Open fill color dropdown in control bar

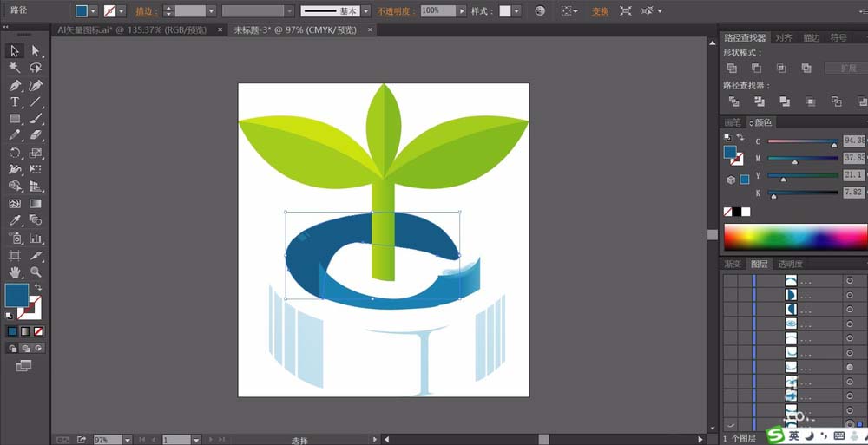point(93,11)
